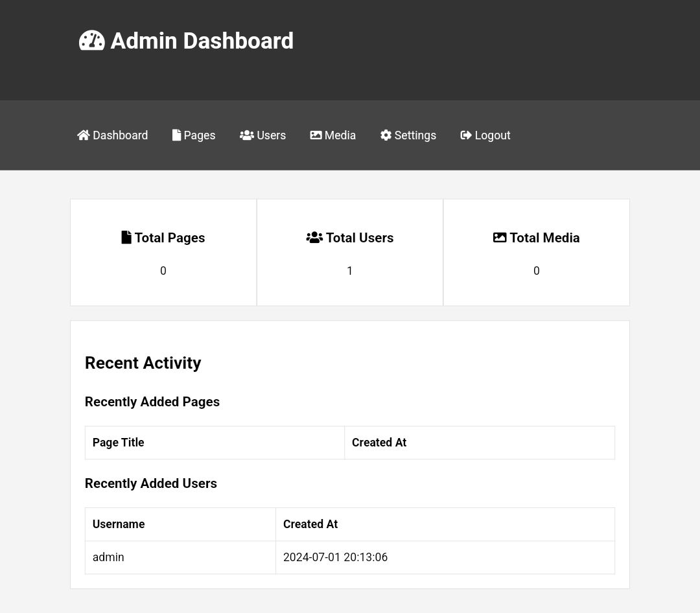Viewport: 700px width, 613px height.
Task: Select the admin username table cell
Action: pyautogui.click(x=108, y=557)
